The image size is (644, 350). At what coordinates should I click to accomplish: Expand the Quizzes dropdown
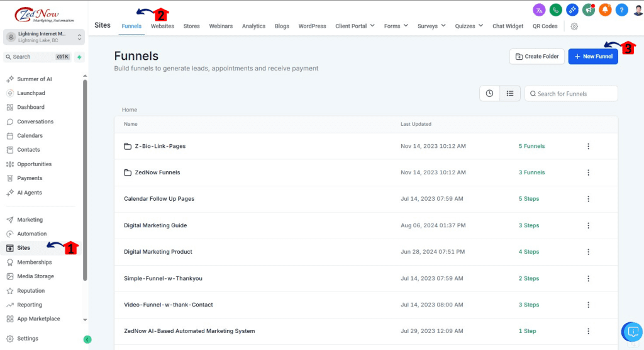pyautogui.click(x=469, y=26)
